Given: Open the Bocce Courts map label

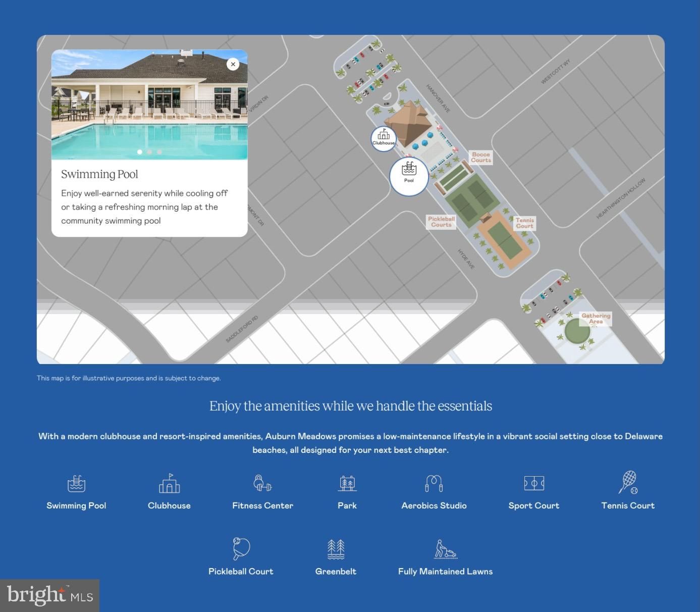Looking at the screenshot, I should click(481, 158).
